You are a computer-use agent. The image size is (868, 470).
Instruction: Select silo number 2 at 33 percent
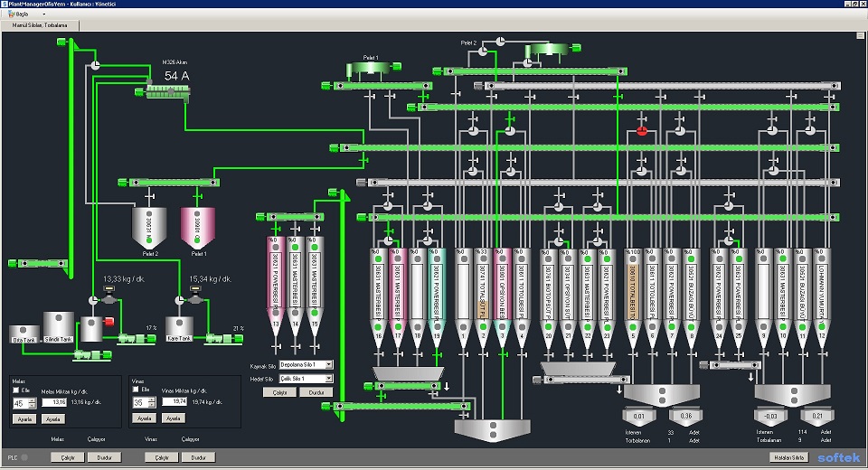[x=482, y=296]
